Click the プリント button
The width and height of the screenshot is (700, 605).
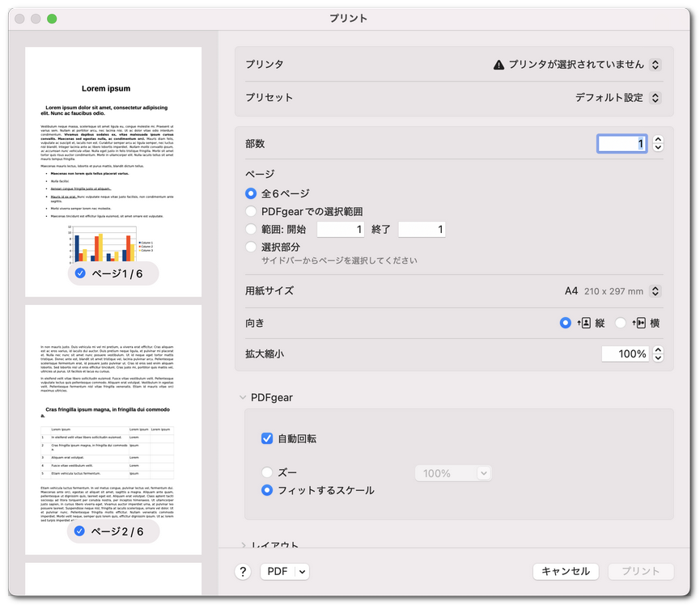[x=641, y=572]
